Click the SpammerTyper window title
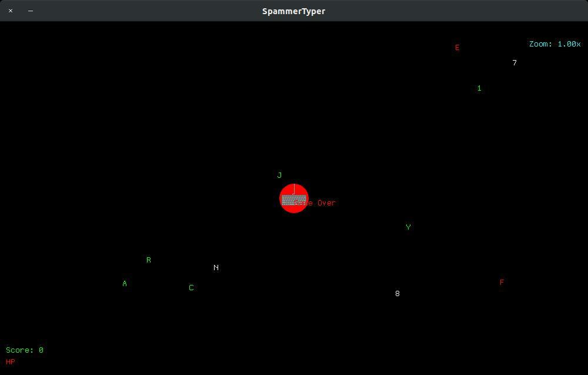This screenshot has height=375, width=588. pyautogui.click(x=293, y=11)
